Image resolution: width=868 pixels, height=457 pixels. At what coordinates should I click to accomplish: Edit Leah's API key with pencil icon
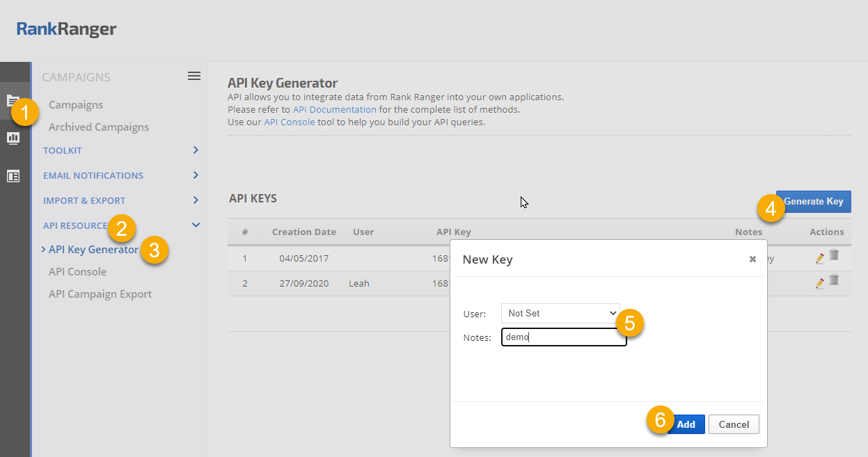click(x=820, y=283)
